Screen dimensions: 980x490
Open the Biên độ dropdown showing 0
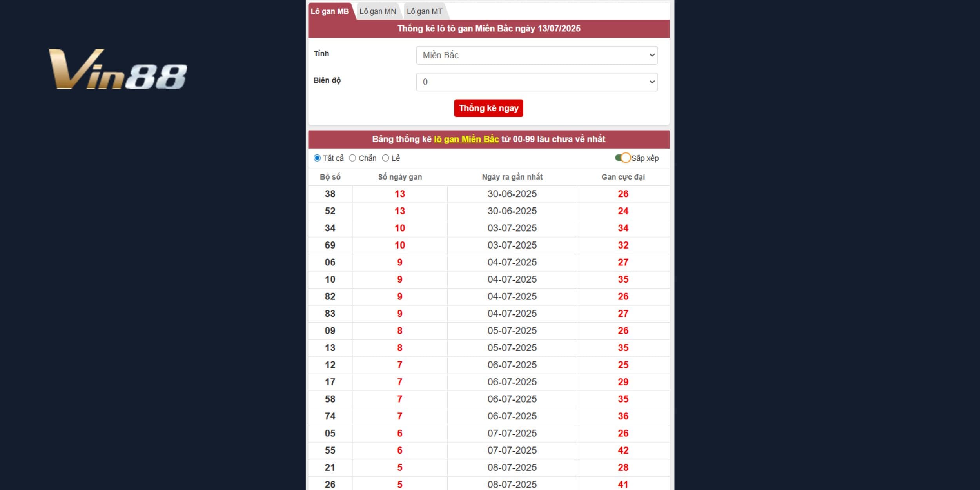[x=537, y=82]
